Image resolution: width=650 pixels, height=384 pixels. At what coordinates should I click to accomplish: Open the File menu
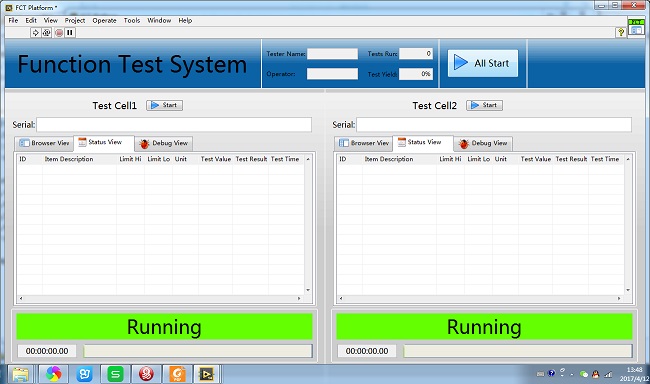pyautogui.click(x=13, y=20)
